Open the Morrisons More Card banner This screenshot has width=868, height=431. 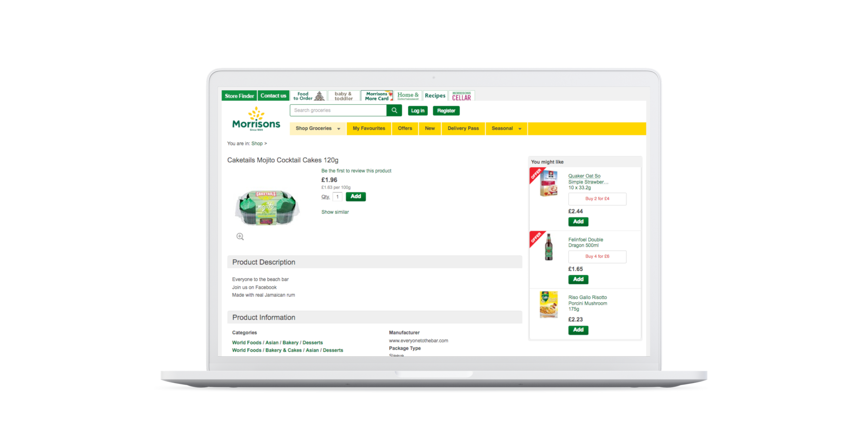coord(377,96)
